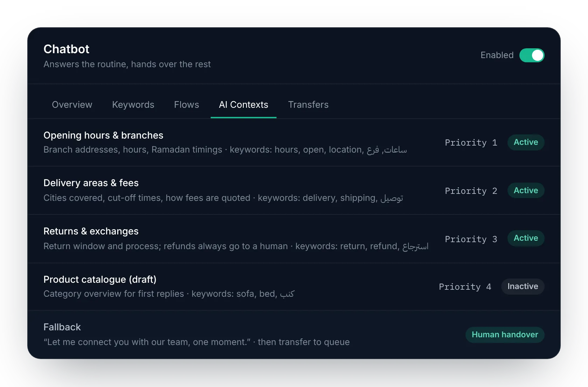
Task: Click the Chatbot heading
Action: pyautogui.click(x=66, y=49)
